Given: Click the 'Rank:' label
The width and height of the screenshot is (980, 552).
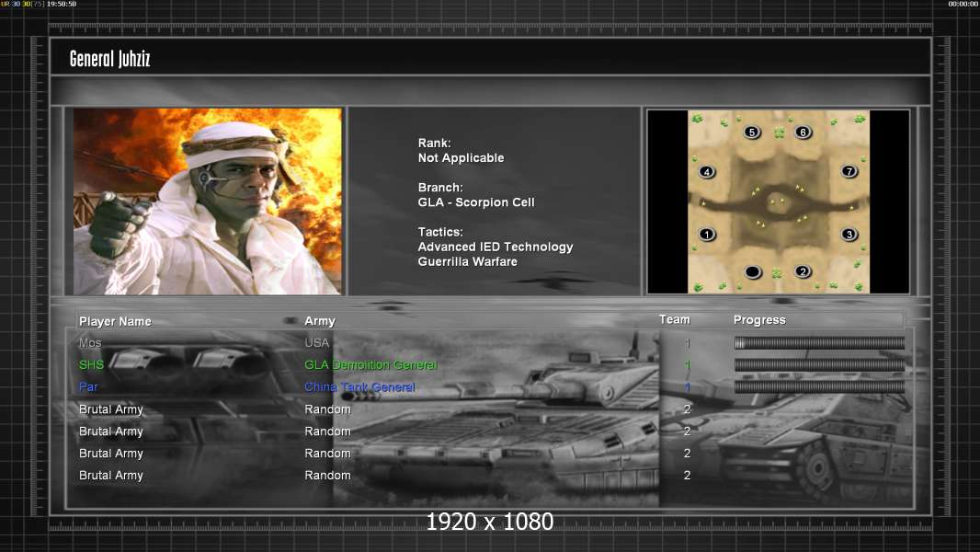Looking at the screenshot, I should pos(434,144).
